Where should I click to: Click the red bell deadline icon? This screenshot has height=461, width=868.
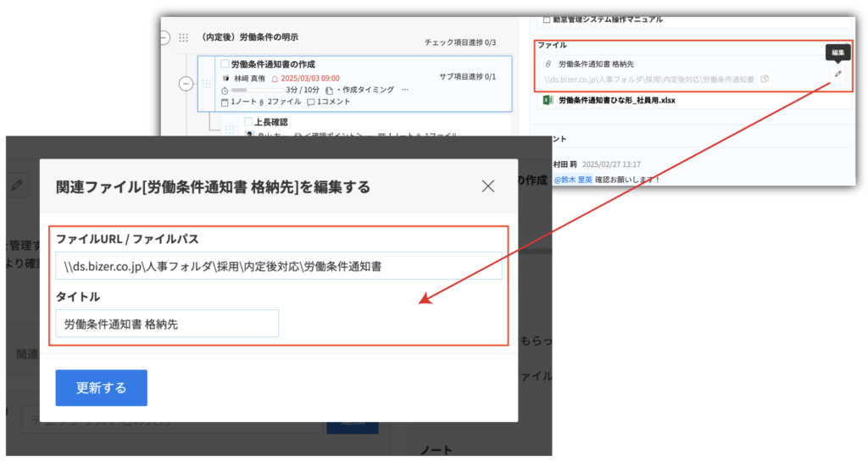274,77
